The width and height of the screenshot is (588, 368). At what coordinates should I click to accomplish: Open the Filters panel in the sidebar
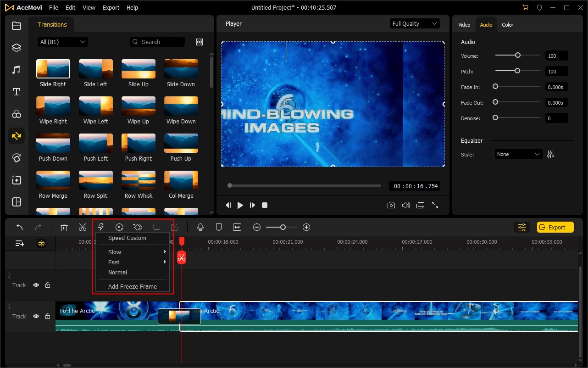(x=16, y=114)
